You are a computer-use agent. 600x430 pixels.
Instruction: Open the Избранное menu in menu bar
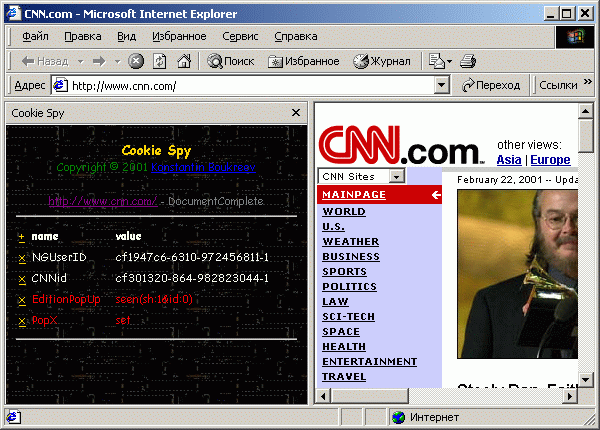pyautogui.click(x=179, y=36)
